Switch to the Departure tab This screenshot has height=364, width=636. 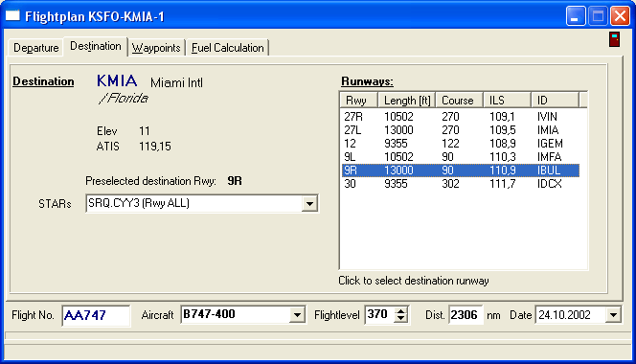(35, 48)
